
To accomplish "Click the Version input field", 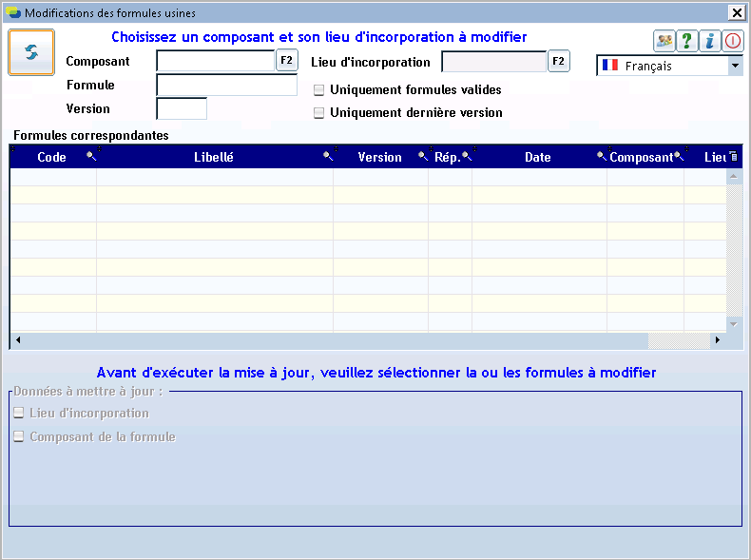I will [x=182, y=108].
